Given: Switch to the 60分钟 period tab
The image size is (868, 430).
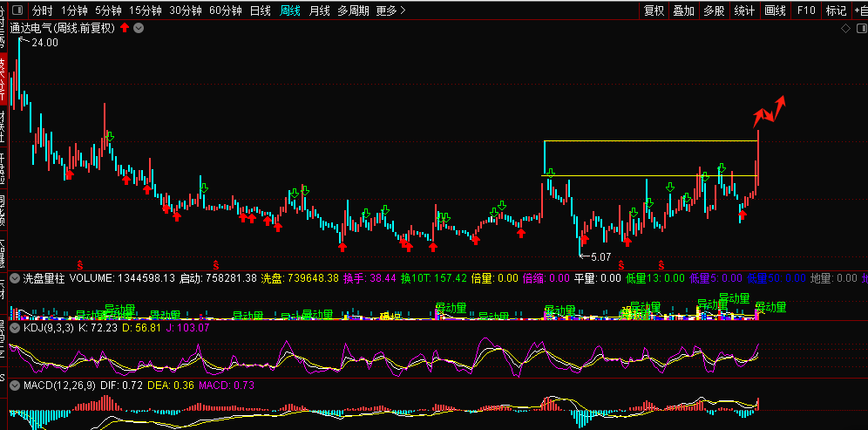Looking at the screenshot, I should coord(226,10).
